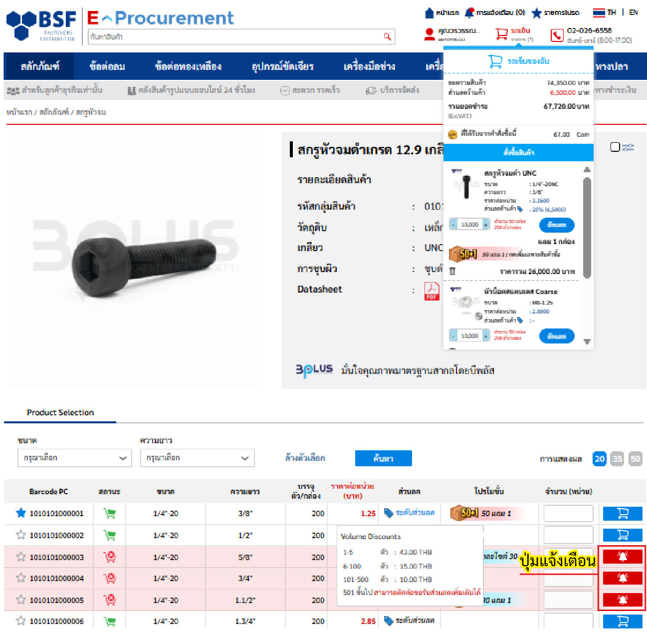Click the red phone contact icon
Screen dimensions: 647x644
(557, 35)
